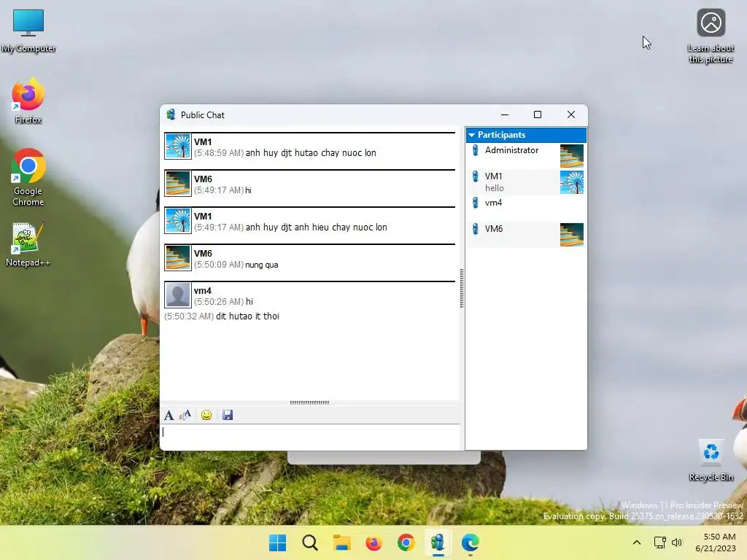The height and width of the screenshot is (560, 747).
Task: Select the Notepad++ desktop shortcut
Action: pos(28,244)
